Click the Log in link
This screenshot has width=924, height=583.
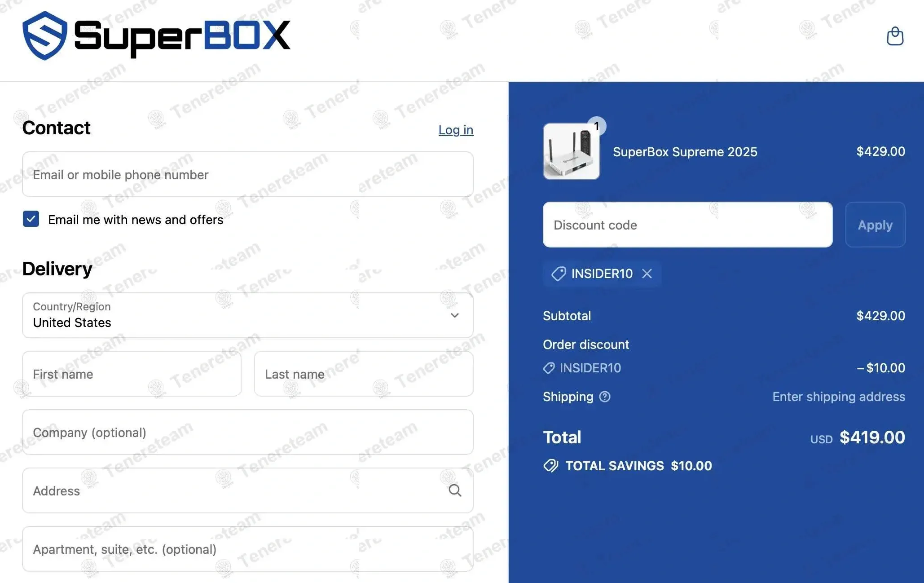pos(456,130)
